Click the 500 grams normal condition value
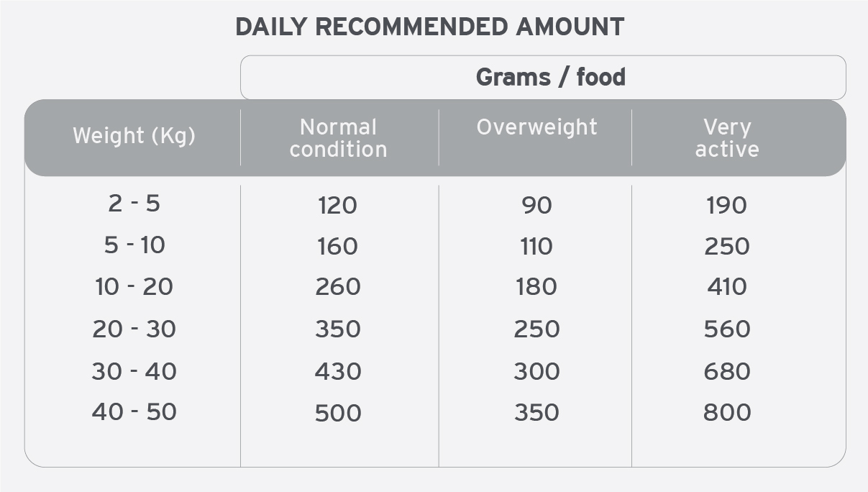This screenshot has height=492, width=868. point(338,413)
